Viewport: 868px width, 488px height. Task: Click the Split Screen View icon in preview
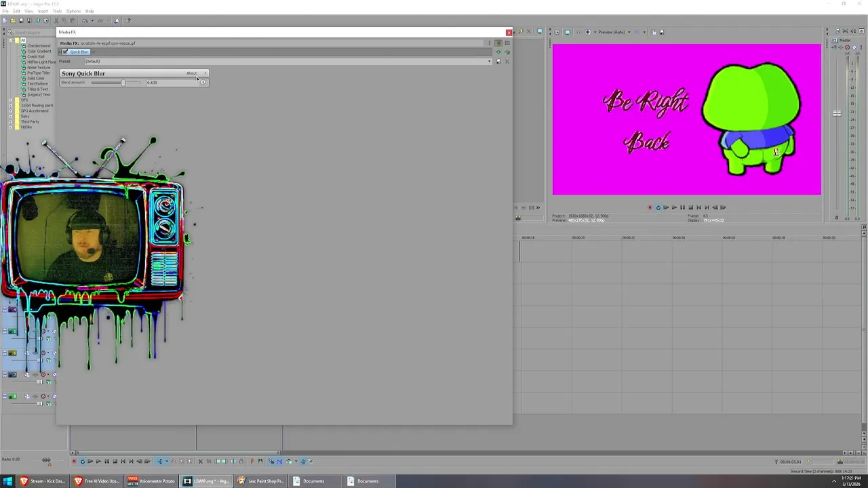tap(588, 32)
